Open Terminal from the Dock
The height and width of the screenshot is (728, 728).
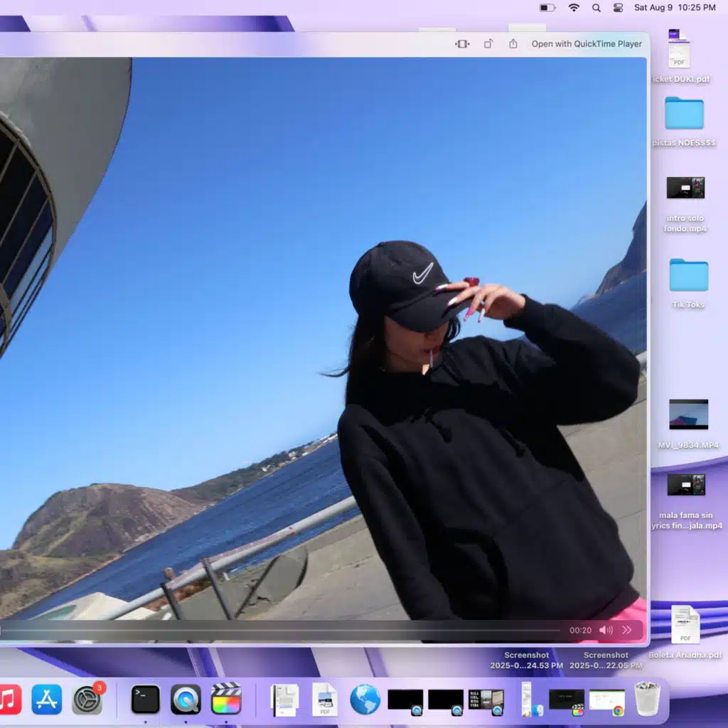(146, 700)
